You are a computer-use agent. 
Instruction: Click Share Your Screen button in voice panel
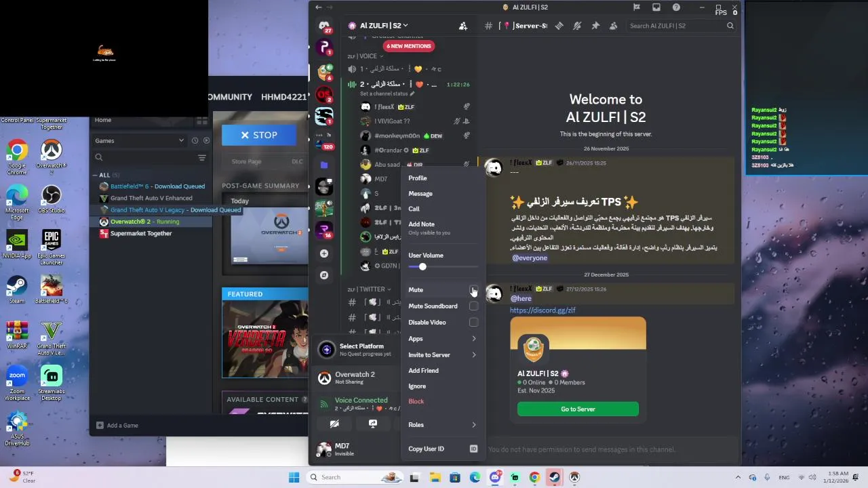coord(372,424)
